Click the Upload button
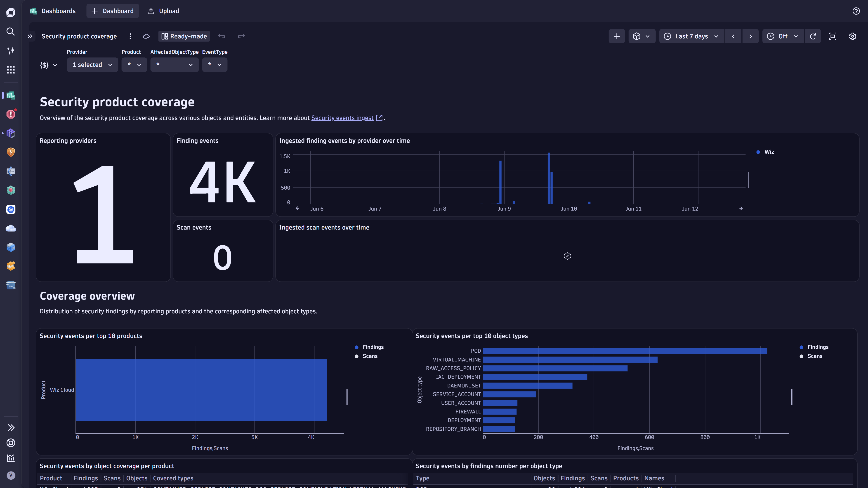Screen dimensions: 868x488 point(163,11)
